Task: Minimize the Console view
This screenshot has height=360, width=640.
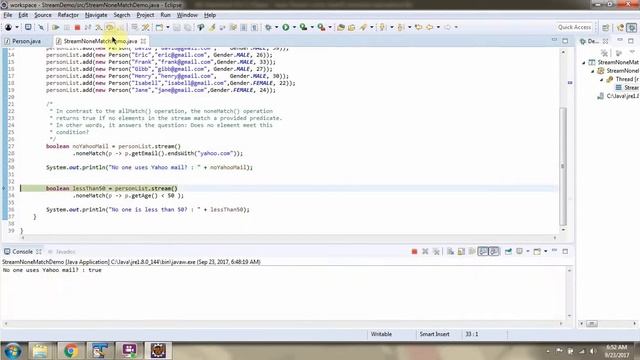Action: [554, 251]
